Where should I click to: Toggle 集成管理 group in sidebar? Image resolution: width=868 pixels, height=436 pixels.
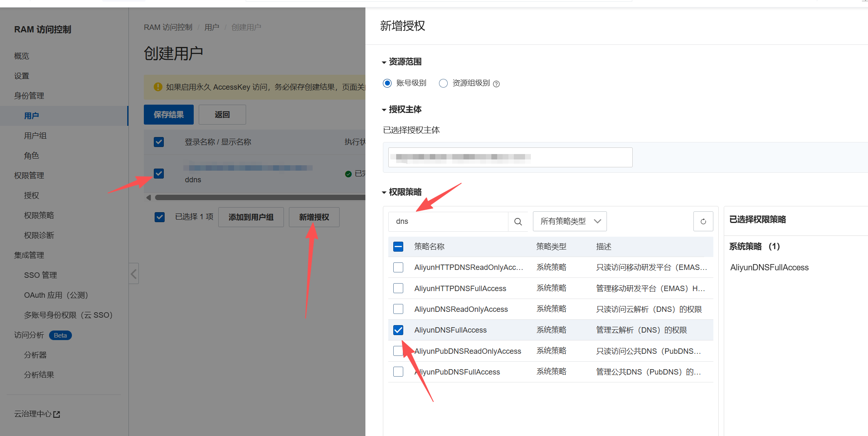click(x=29, y=255)
